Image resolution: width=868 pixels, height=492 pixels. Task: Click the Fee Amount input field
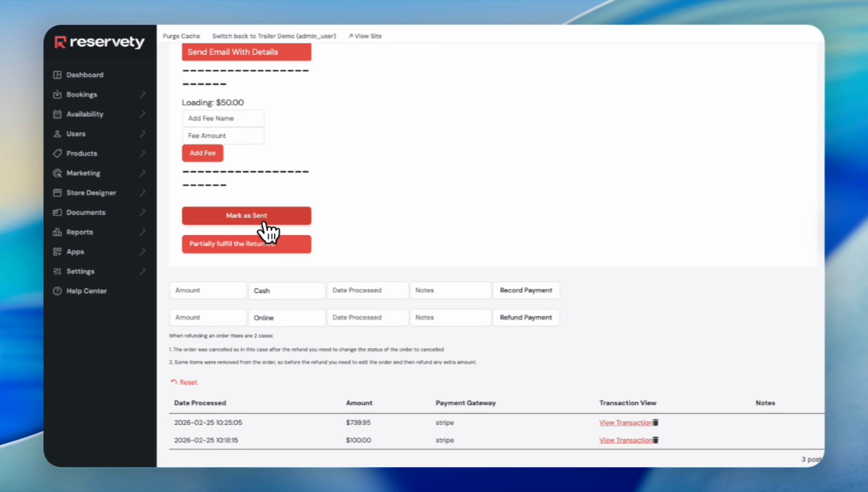(223, 135)
